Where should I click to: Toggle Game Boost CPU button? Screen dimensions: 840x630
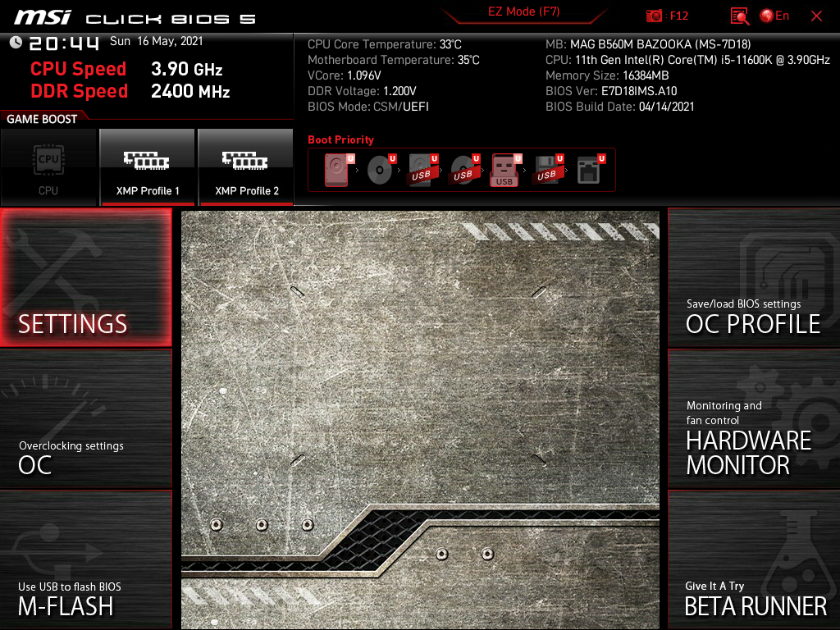[48, 167]
